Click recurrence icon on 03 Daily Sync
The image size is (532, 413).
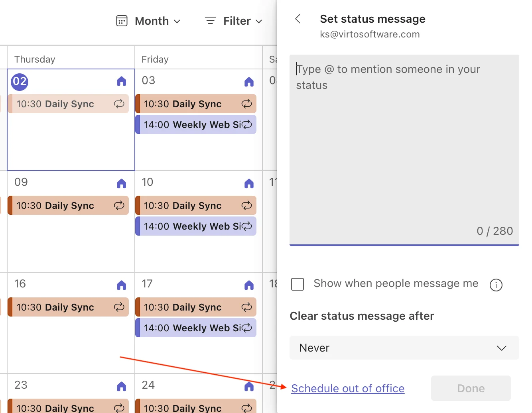(x=247, y=104)
